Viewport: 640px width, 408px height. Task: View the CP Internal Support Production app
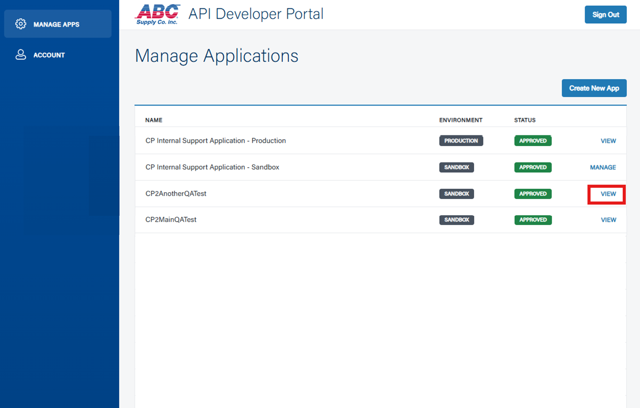click(608, 141)
